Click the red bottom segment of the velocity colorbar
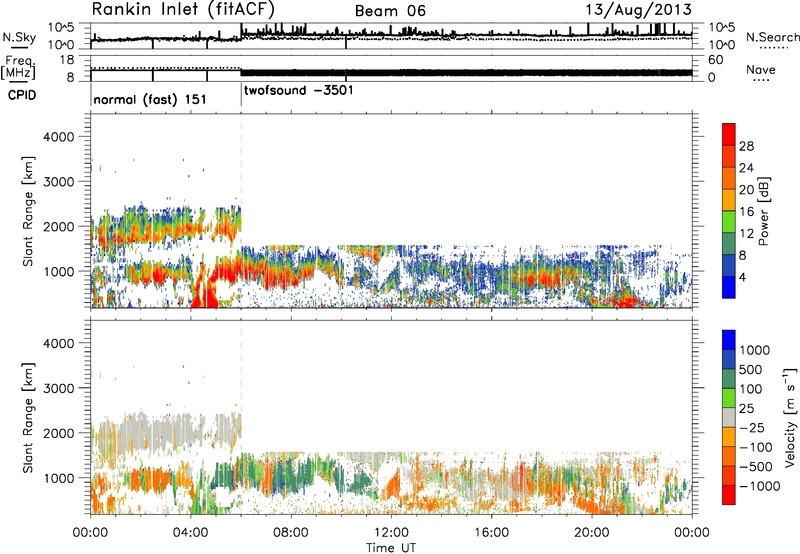 coord(729,494)
